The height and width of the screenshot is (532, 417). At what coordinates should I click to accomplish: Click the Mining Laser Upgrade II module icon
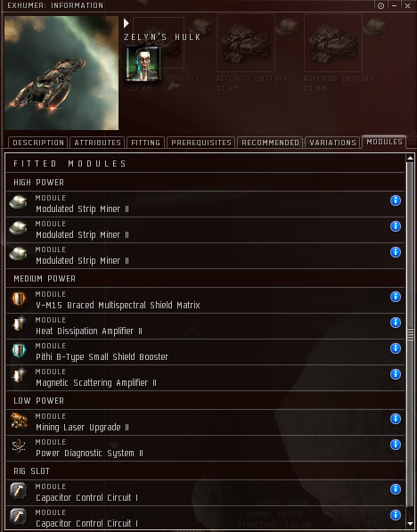(19, 421)
